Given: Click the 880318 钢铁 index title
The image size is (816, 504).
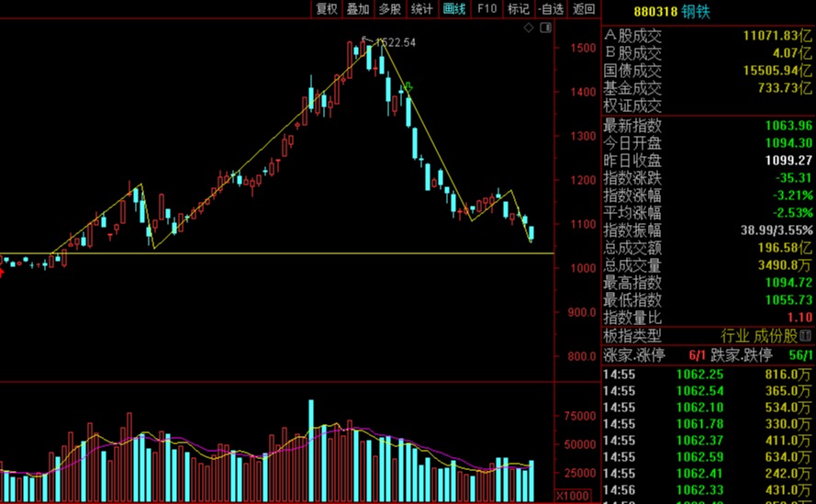Looking at the screenshot, I should point(672,11).
